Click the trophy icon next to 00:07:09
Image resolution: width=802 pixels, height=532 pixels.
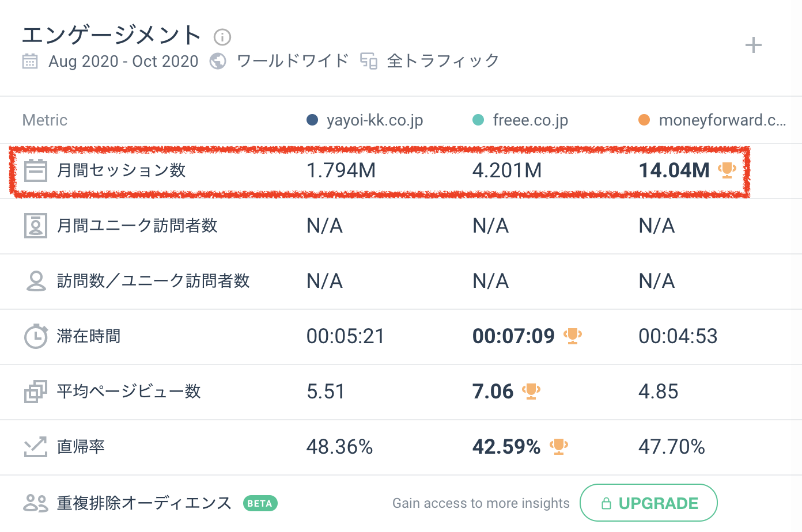click(573, 336)
